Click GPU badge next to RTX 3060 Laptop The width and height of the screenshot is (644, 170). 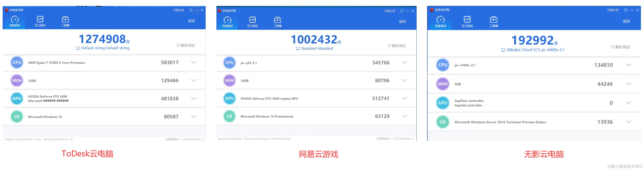[229, 98]
